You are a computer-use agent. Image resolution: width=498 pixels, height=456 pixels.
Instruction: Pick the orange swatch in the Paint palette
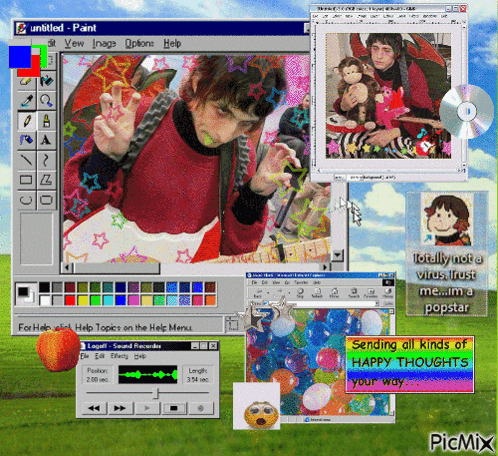[x=210, y=300]
